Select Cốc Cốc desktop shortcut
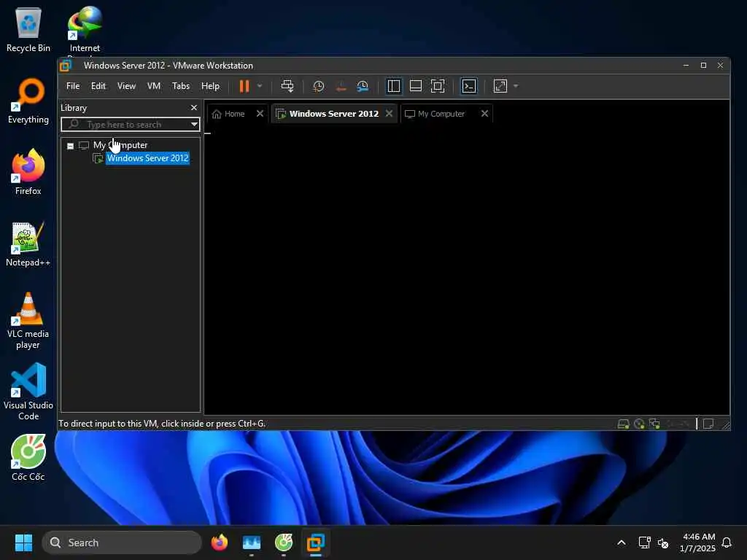 click(x=28, y=458)
